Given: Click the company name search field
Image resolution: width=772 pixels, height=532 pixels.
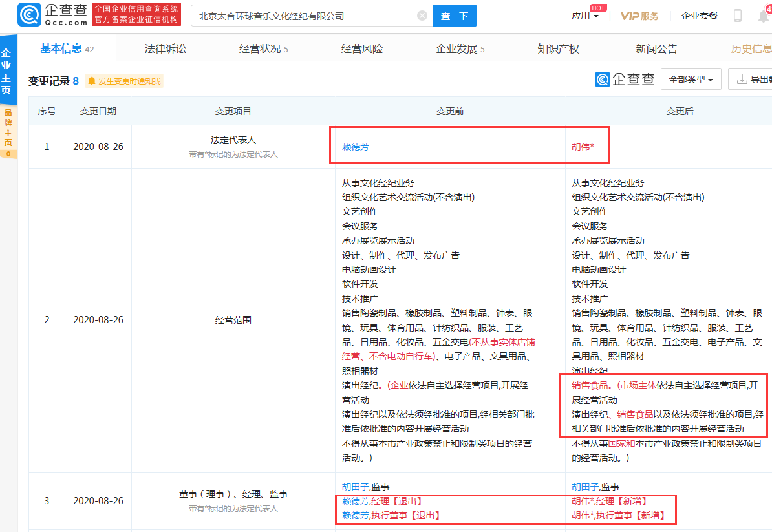Looking at the screenshot, I should 312,16.
